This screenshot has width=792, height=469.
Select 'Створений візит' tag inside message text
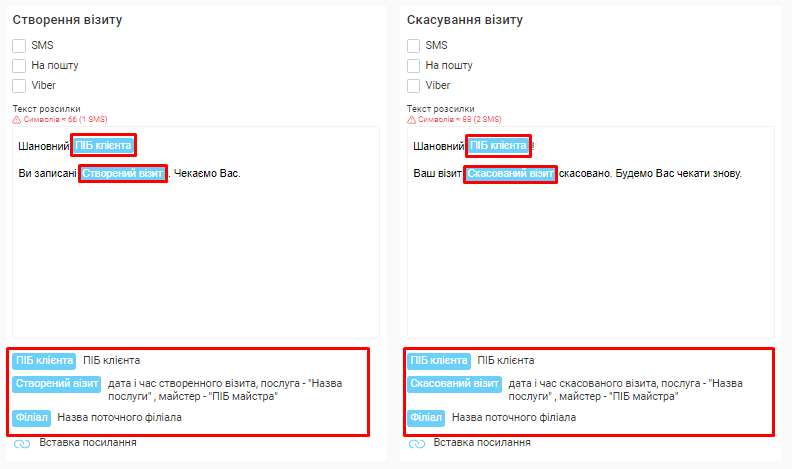pos(122,173)
